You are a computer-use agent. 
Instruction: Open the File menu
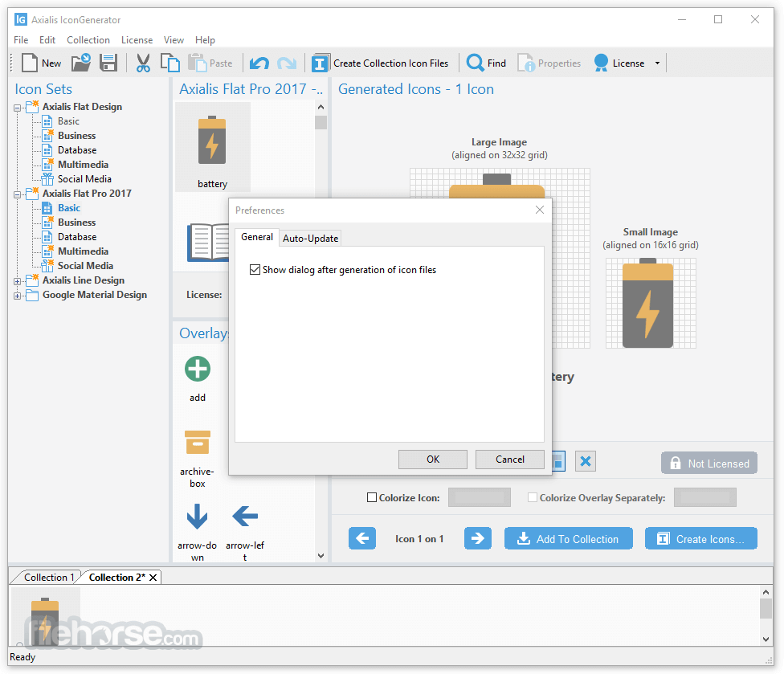[x=21, y=40]
